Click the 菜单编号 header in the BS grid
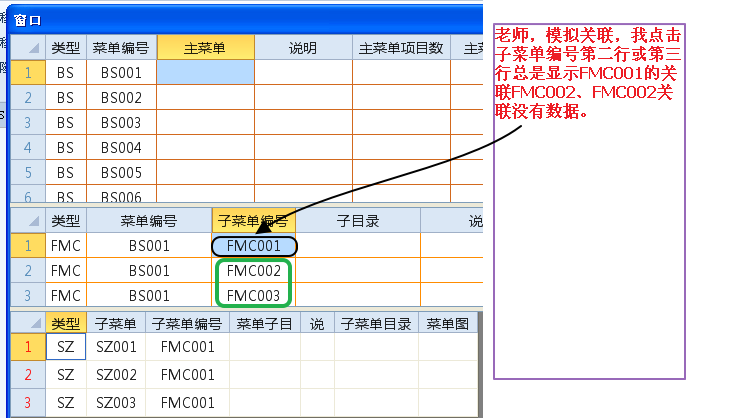 (121, 47)
